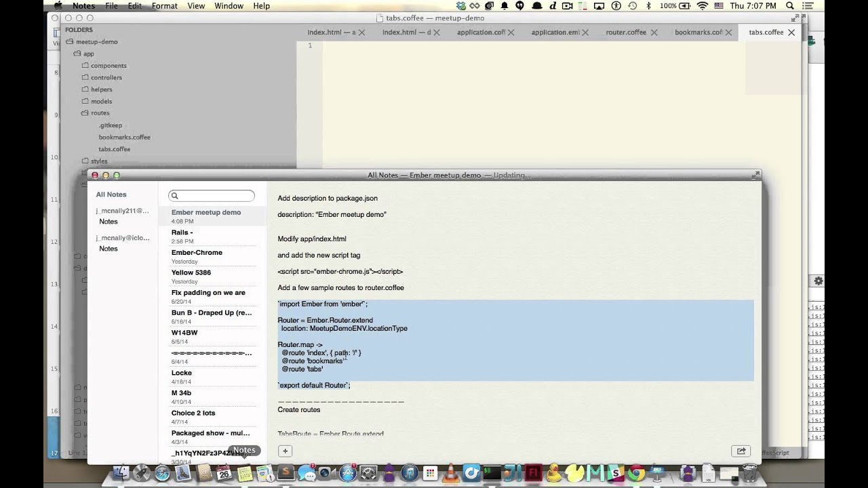
Task: Select the application.coff tab in Sublime
Action: pos(481,32)
